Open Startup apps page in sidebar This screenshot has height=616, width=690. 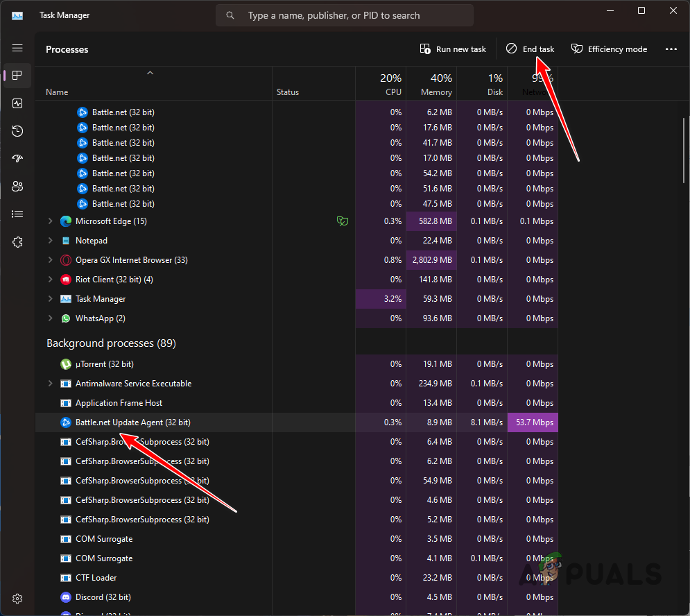coord(17,159)
